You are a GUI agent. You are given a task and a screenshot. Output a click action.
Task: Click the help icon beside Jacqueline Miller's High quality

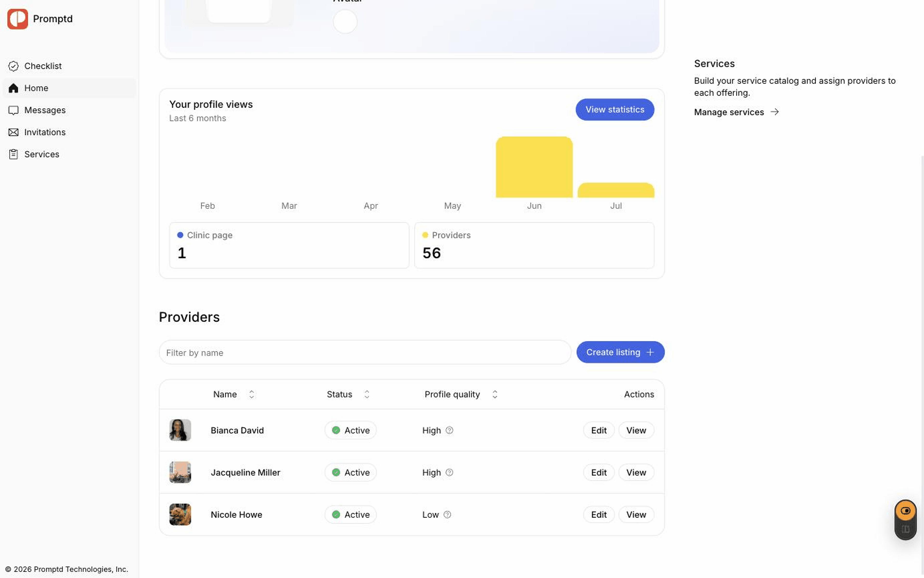[x=449, y=472]
